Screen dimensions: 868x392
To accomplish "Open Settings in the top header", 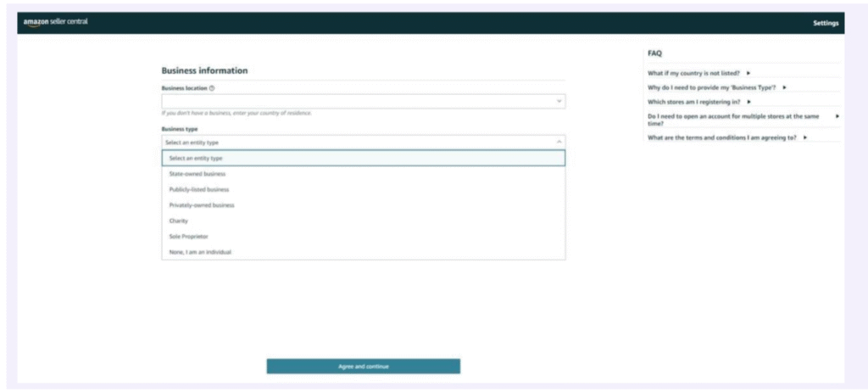I will (825, 23).
